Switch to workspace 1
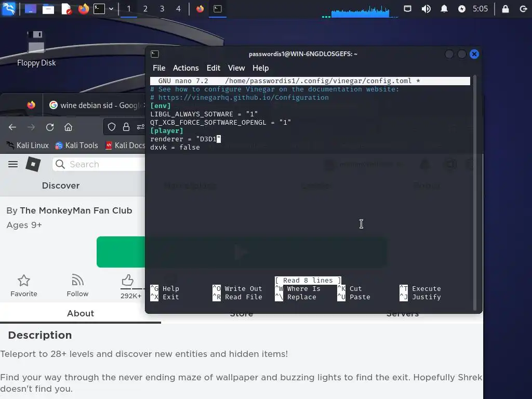 129,9
